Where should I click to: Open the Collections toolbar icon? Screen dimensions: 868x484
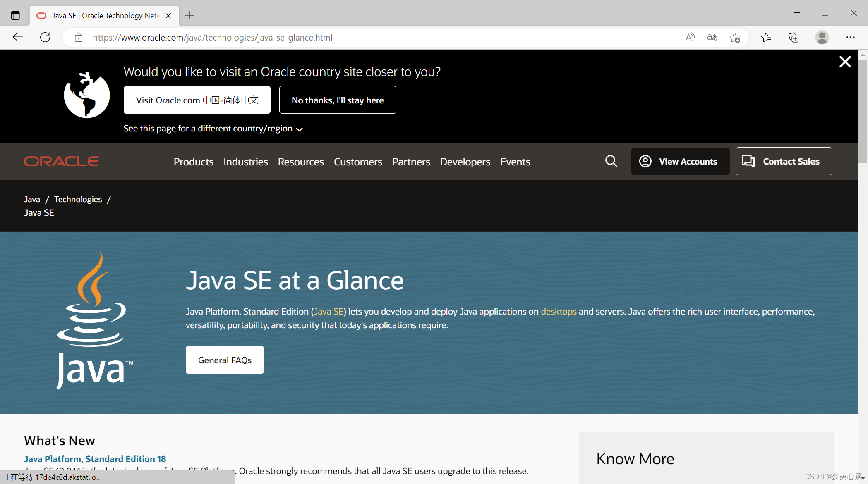coord(794,38)
